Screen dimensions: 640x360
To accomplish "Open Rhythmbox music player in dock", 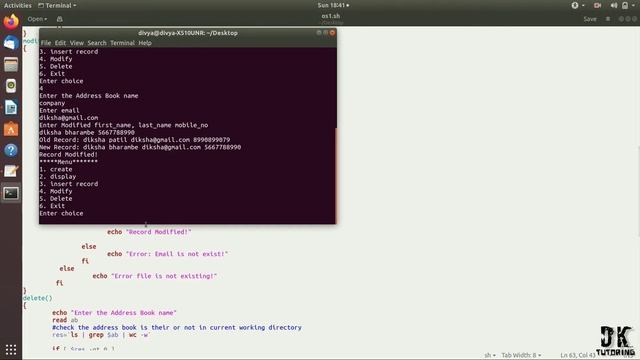I will [11, 86].
